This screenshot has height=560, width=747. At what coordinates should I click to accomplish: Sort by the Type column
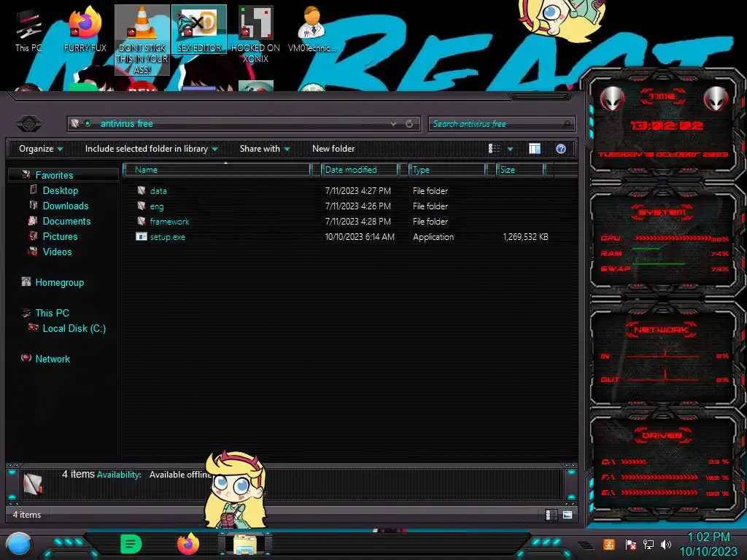(x=447, y=169)
